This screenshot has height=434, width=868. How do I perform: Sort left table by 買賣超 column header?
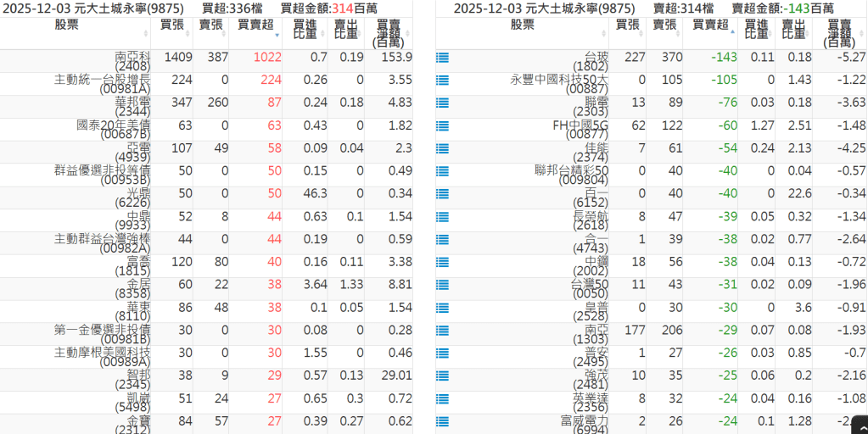255,25
